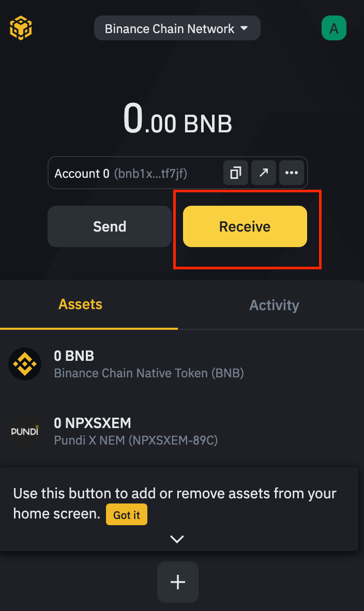Expand the Binance Chain Network dropdown
Screen dimensions: 364x611
pos(177,28)
